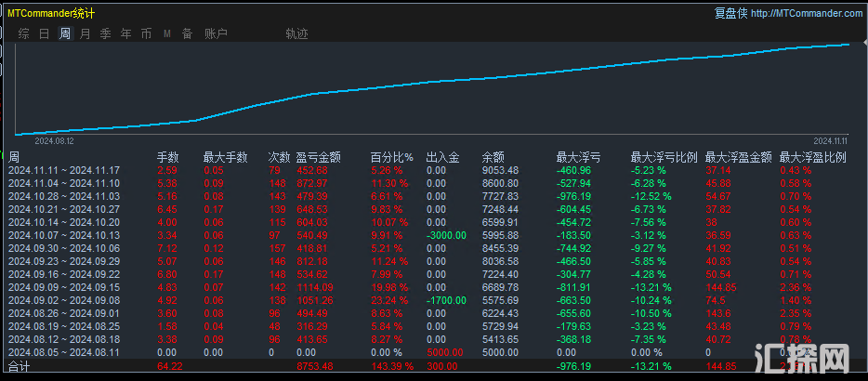868x381 pixels.
Task: Click the 23.24 % percentage value
Action: 389,300
